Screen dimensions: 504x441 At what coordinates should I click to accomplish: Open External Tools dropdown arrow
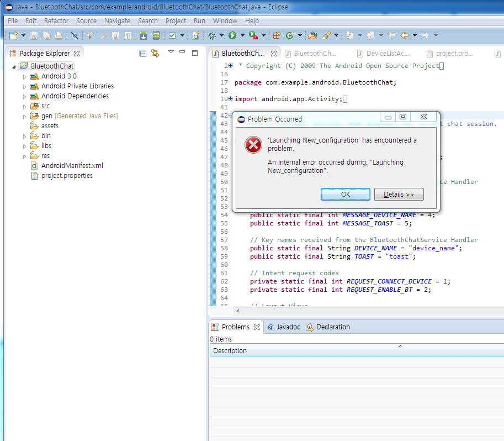263,35
